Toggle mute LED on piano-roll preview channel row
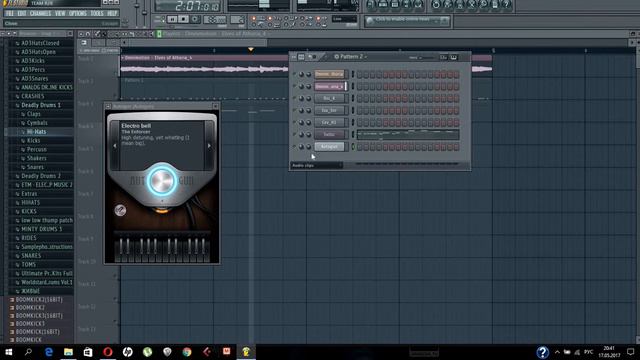 [x=294, y=134]
